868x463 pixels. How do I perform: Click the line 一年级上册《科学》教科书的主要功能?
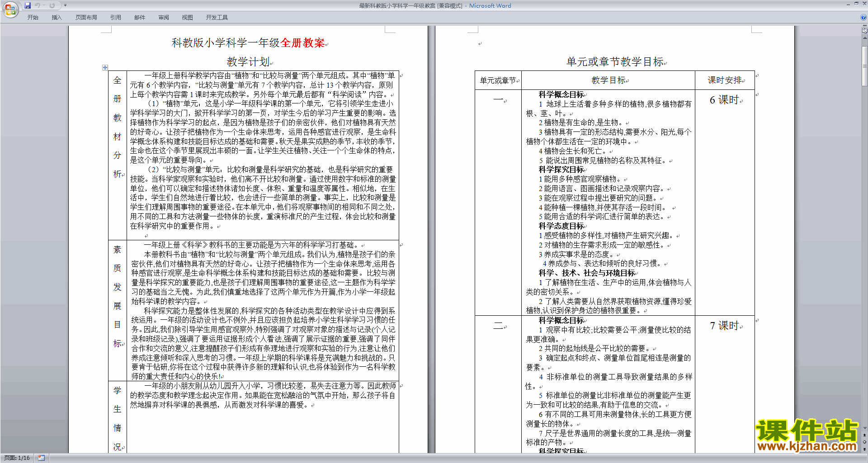251,245
